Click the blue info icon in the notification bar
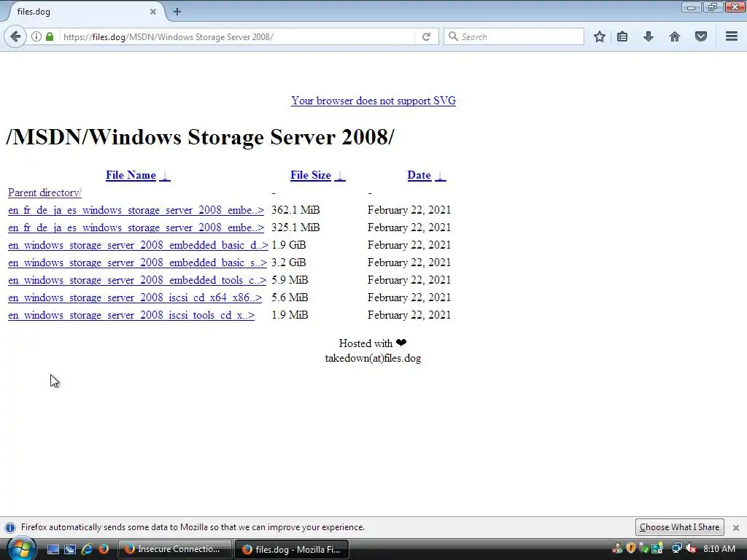 pos(10,528)
